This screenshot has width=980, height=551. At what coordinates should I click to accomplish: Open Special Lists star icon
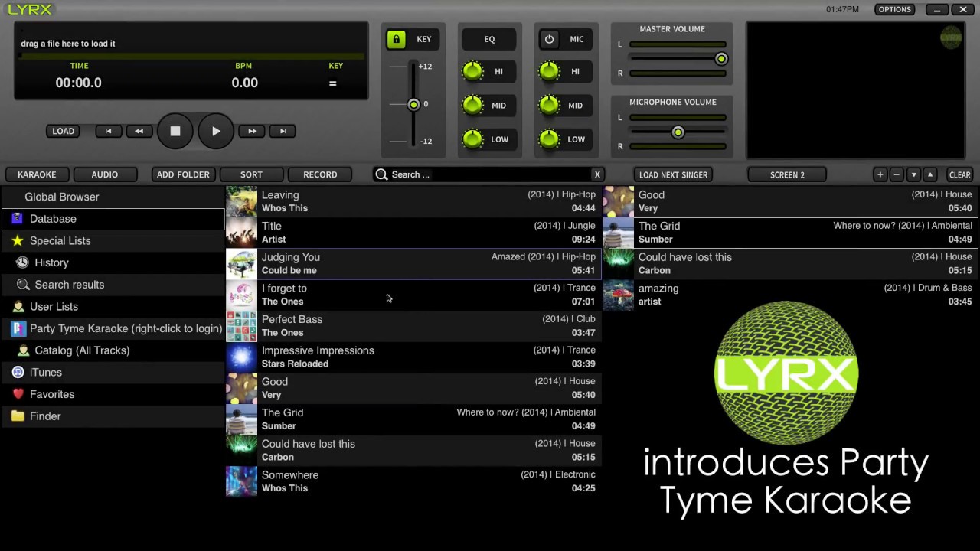(x=18, y=240)
